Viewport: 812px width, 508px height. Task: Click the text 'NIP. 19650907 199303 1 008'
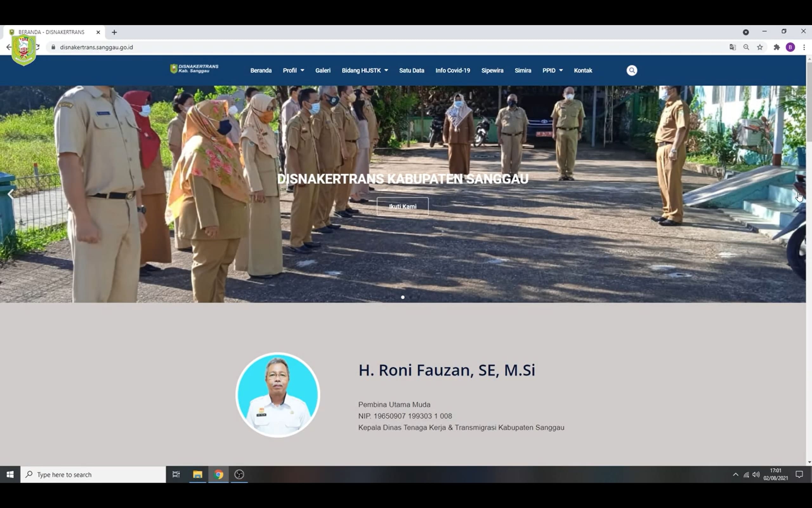(x=405, y=416)
